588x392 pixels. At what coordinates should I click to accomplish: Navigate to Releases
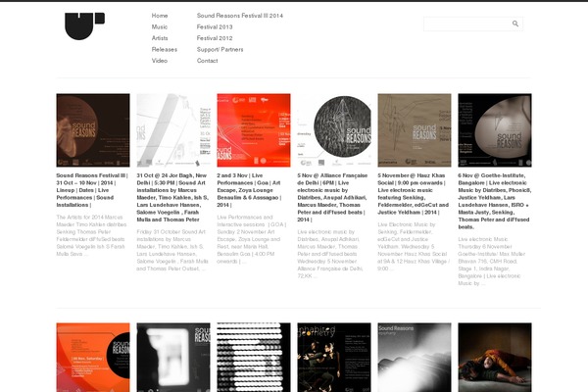tap(165, 49)
